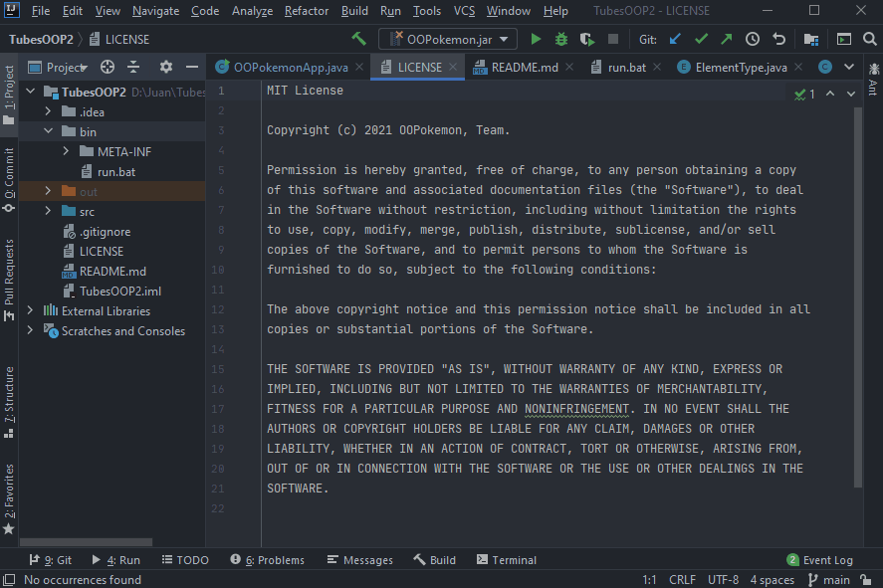
Task: Show hidden editor tabs dropdown arrow
Action: coord(848,67)
